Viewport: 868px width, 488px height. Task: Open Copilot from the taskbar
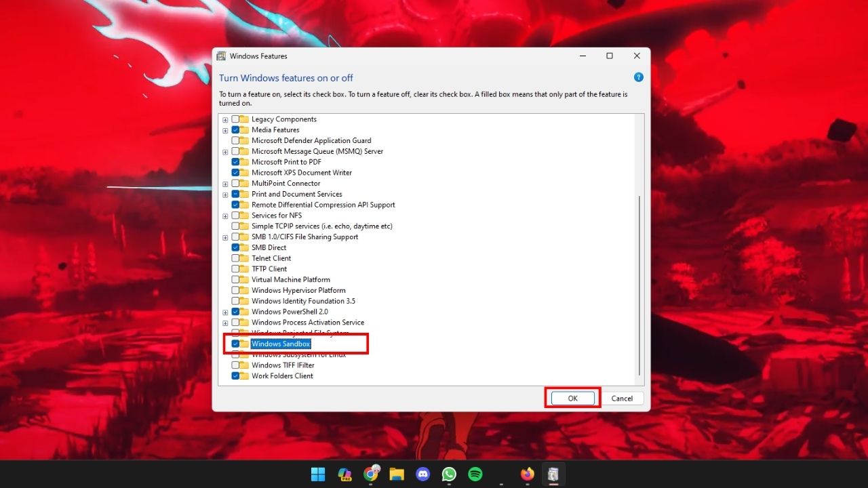pos(344,474)
